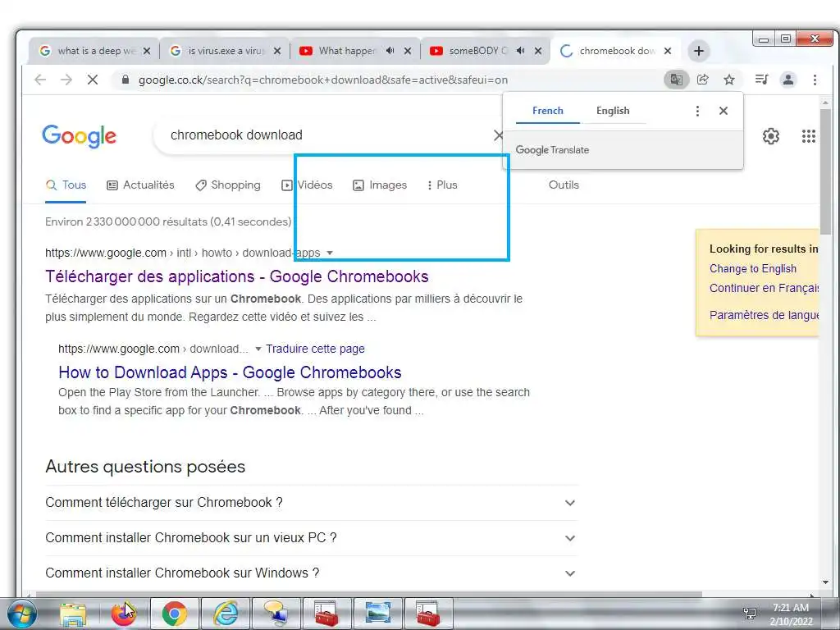
Task: Expand 'Comment installer Chromebook sur un vieux PC ?'
Action: (x=313, y=538)
